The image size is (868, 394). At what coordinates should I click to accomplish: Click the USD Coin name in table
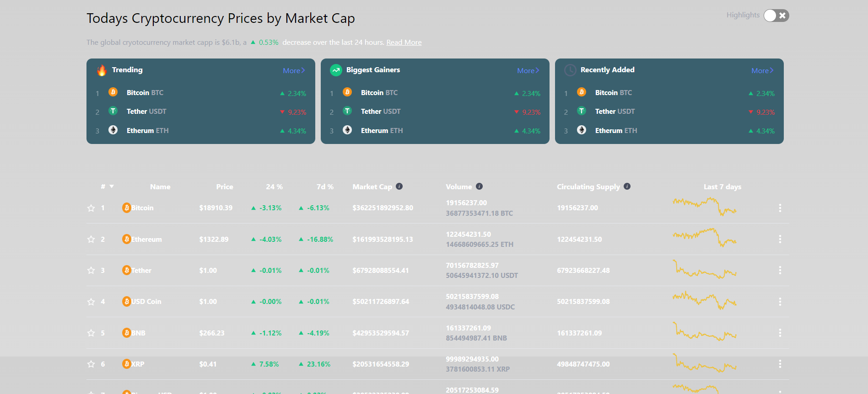[146, 301]
